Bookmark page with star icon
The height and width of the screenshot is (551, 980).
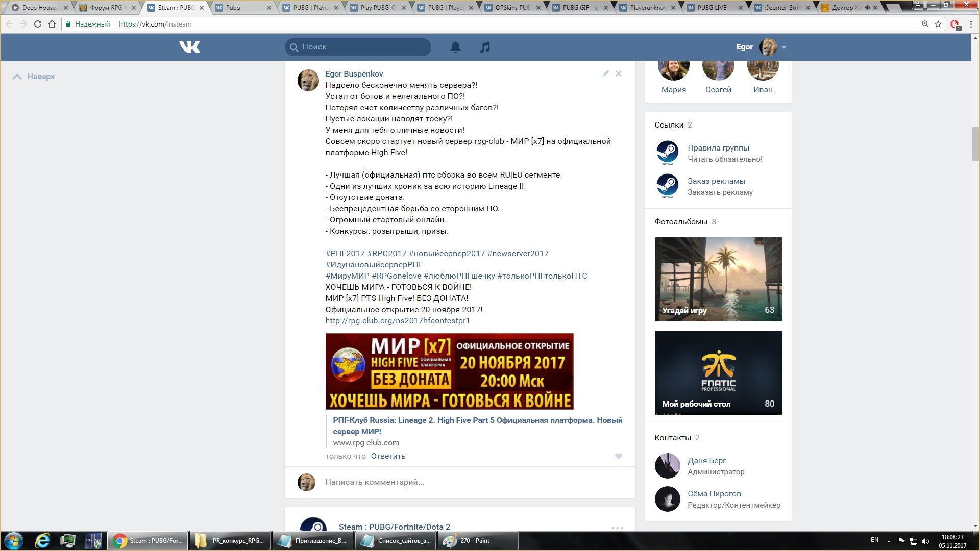(x=938, y=24)
